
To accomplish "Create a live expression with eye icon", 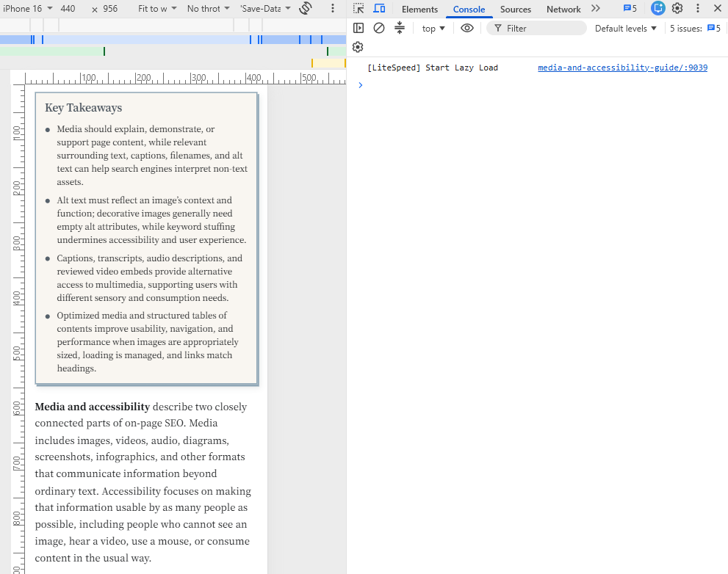I will [467, 29].
